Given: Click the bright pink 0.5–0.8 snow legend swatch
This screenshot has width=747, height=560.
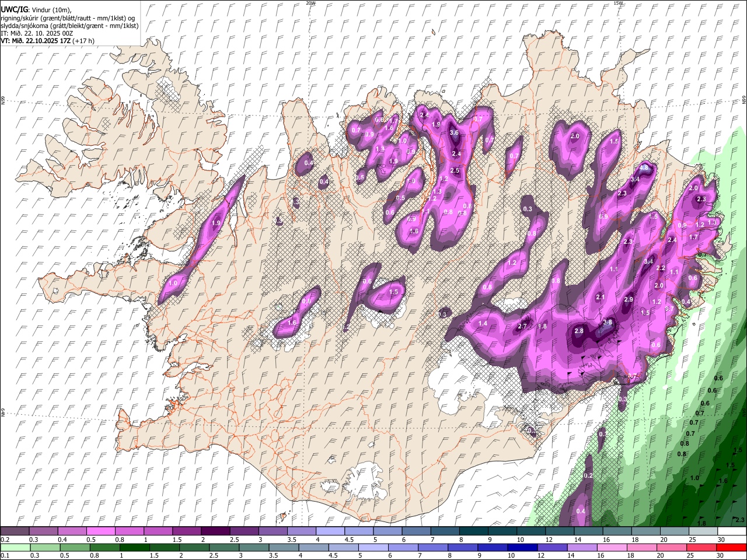Looking at the screenshot, I should click(100, 531).
